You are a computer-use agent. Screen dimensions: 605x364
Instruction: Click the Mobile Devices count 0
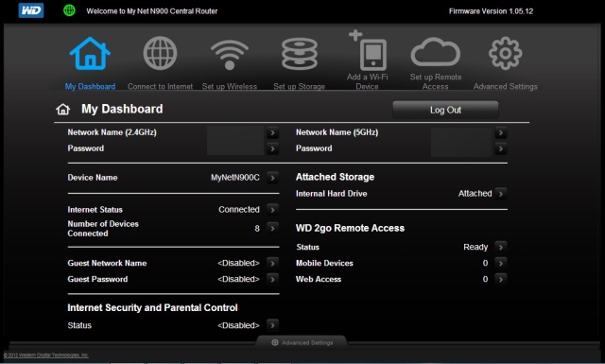[x=485, y=263]
